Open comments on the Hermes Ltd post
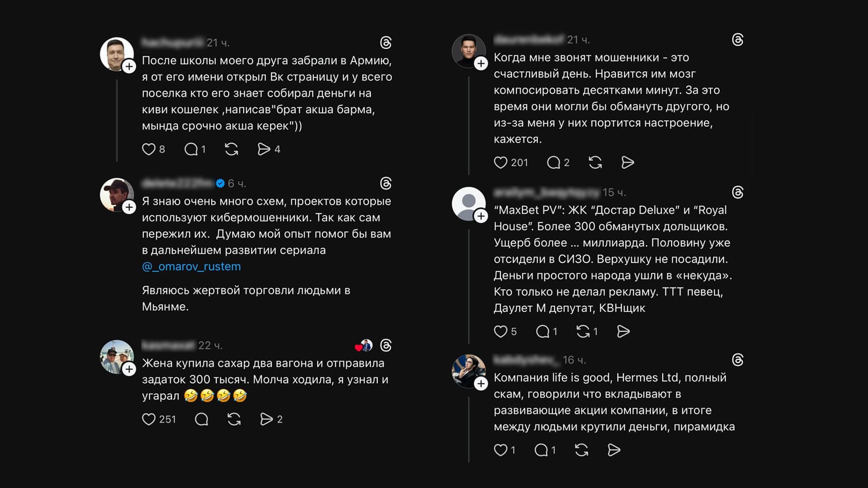This screenshot has height=488, width=868. tap(541, 450)
